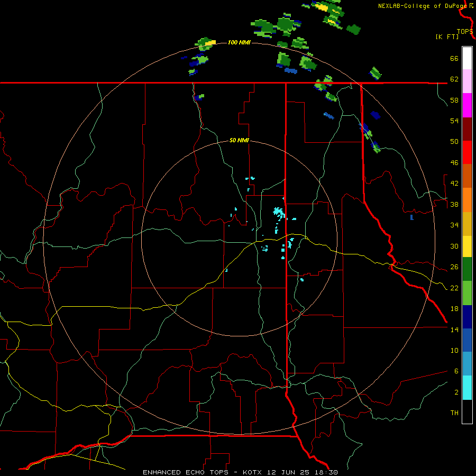476x476 pixels.
Task: Click the dark green legend swatch between 26 and 22
Action: [467, 269]
